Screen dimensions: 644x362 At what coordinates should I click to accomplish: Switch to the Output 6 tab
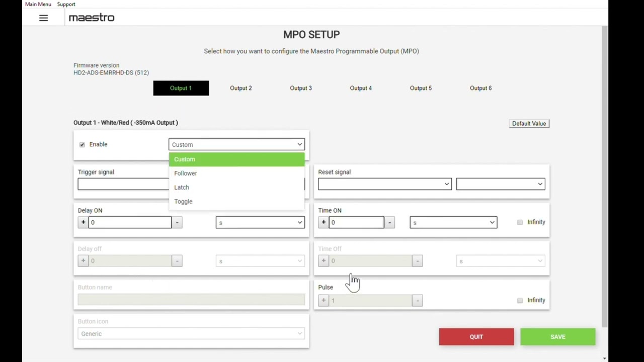tap(480, 88)
